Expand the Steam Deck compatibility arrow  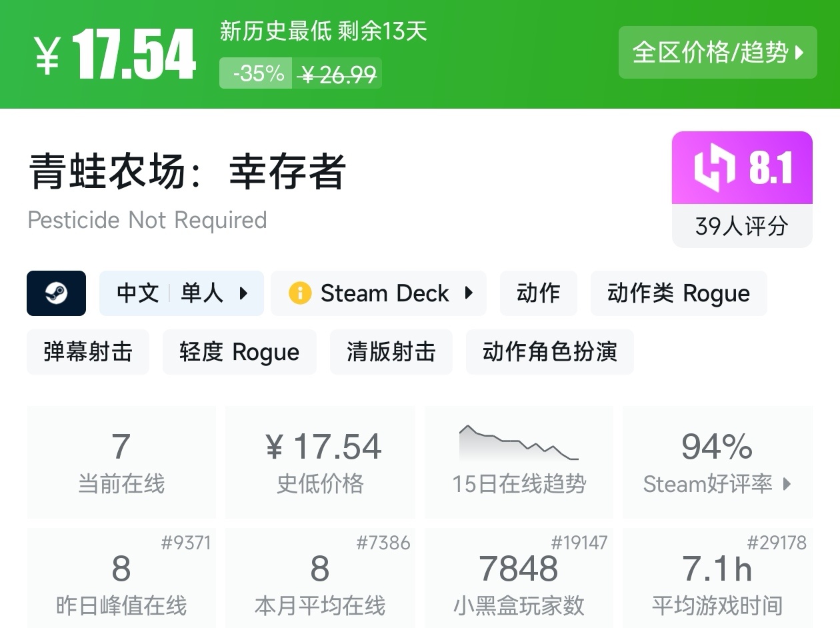click(469, 293)
